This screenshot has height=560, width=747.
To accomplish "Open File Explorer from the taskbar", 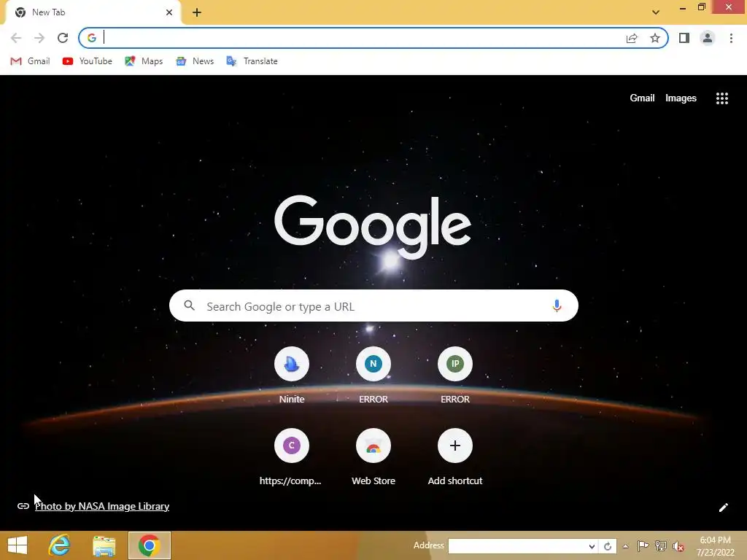I will click(104, 545).
